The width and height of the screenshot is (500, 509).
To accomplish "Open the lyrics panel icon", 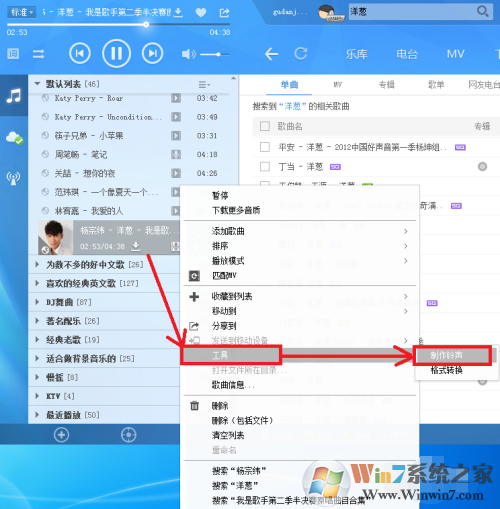I will click(13, 54).
